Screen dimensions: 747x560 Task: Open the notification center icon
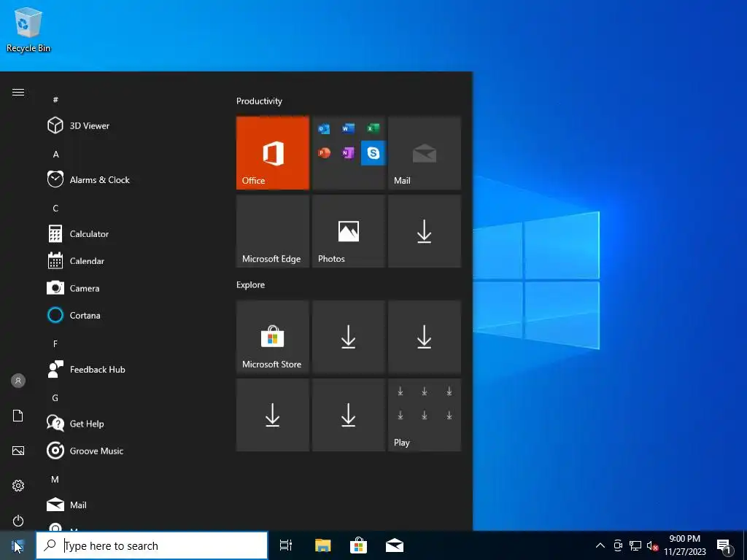coord(724,546)
